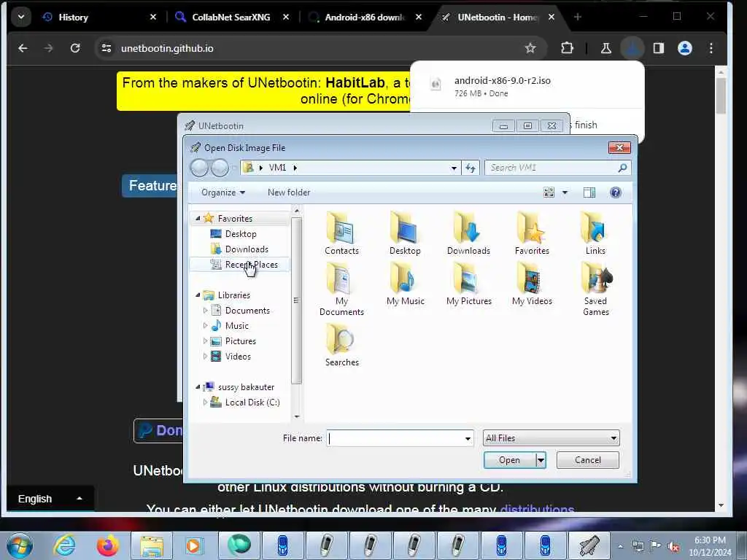Select Downloads under Favorites in sidebar
The width and height of the screenshot is (747, 560).
247,249
